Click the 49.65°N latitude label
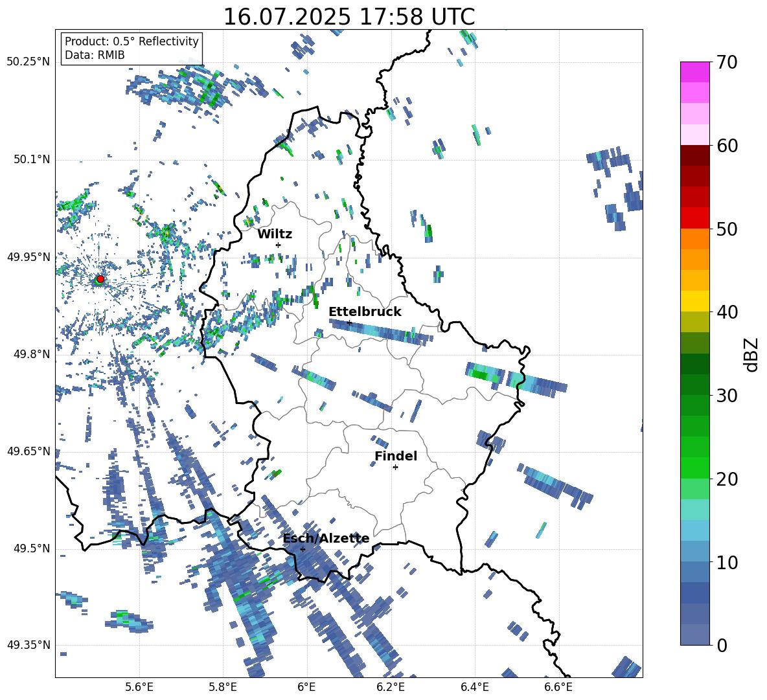Image resolution: width=767 pixels, height=700 pixels. [x=29, y=451]
